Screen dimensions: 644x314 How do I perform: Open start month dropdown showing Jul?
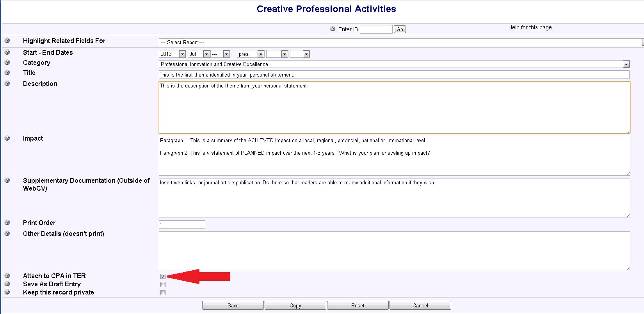tap(199, 54)
